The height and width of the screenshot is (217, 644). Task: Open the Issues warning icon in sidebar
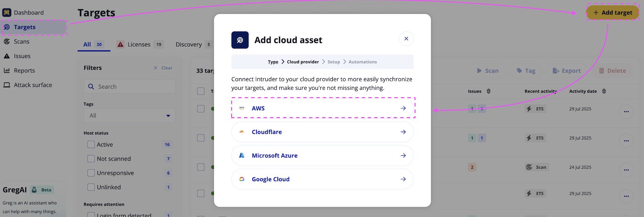7,56
